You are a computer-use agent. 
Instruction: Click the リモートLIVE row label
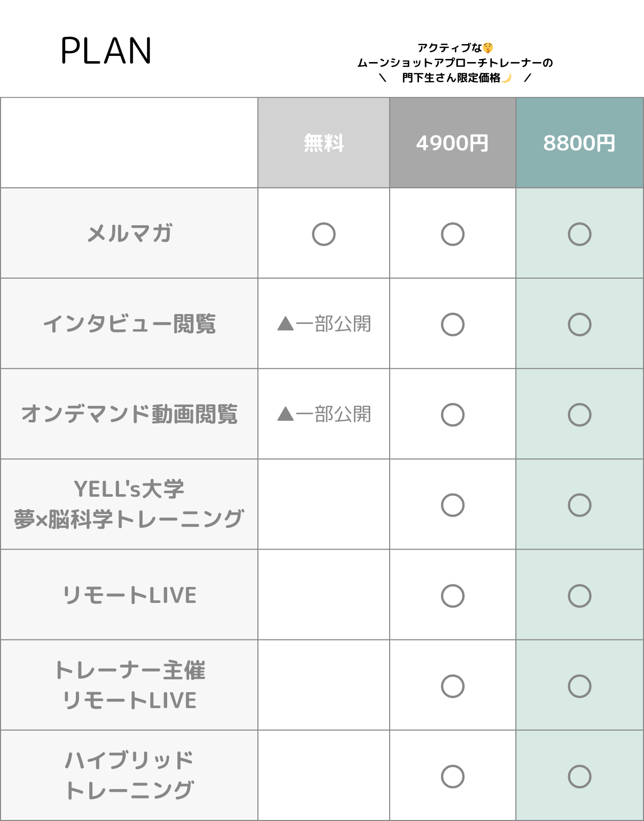[129, 596]
